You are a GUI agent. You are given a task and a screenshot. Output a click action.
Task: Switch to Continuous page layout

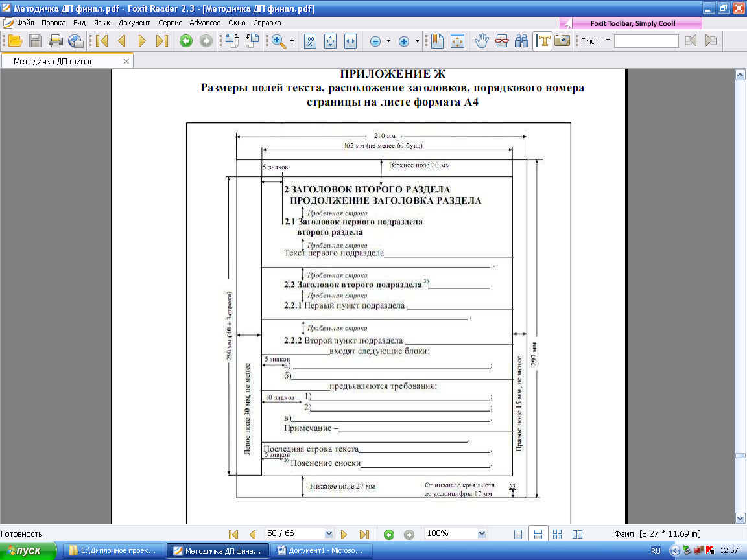[x=538, y=534]
